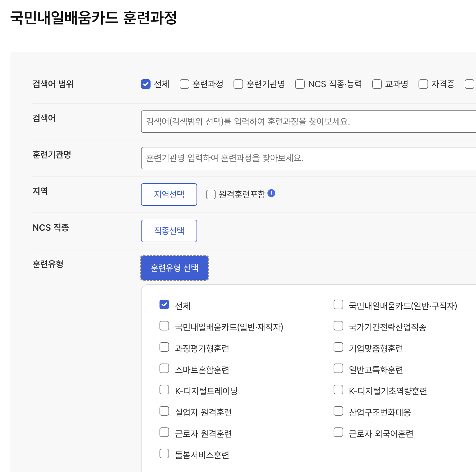Screen dimensions: 476x472
Task: Enable 근로자 외국어훈련 checkbox
Action: pos(338,432)
